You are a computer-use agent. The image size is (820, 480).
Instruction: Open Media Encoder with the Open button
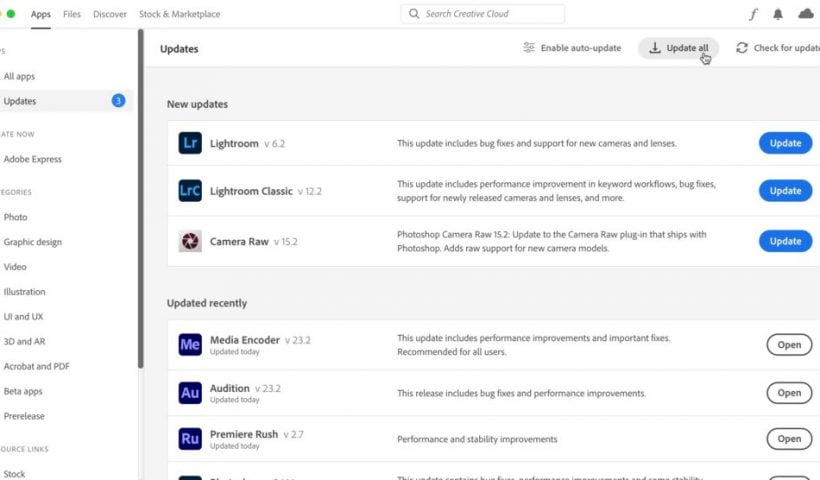click(789, 345)
